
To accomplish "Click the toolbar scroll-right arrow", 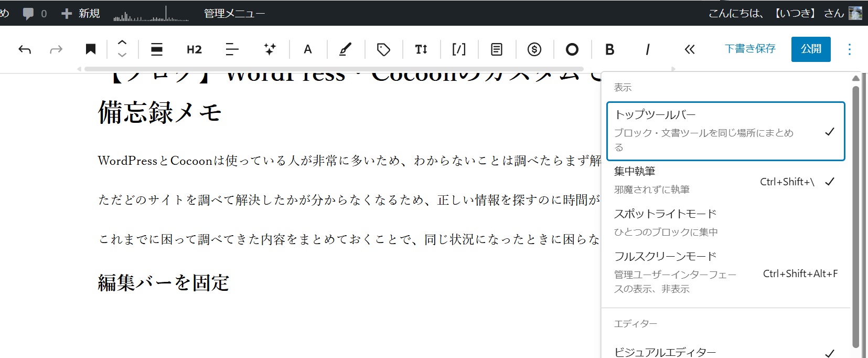I will tap(673, 69).
